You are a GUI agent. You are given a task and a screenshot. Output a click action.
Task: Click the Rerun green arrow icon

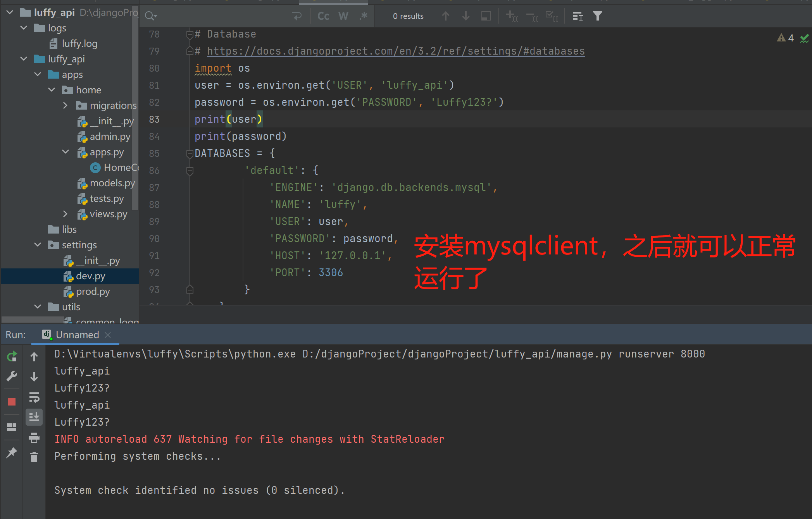pyautogui.click(x=12, y=356)
